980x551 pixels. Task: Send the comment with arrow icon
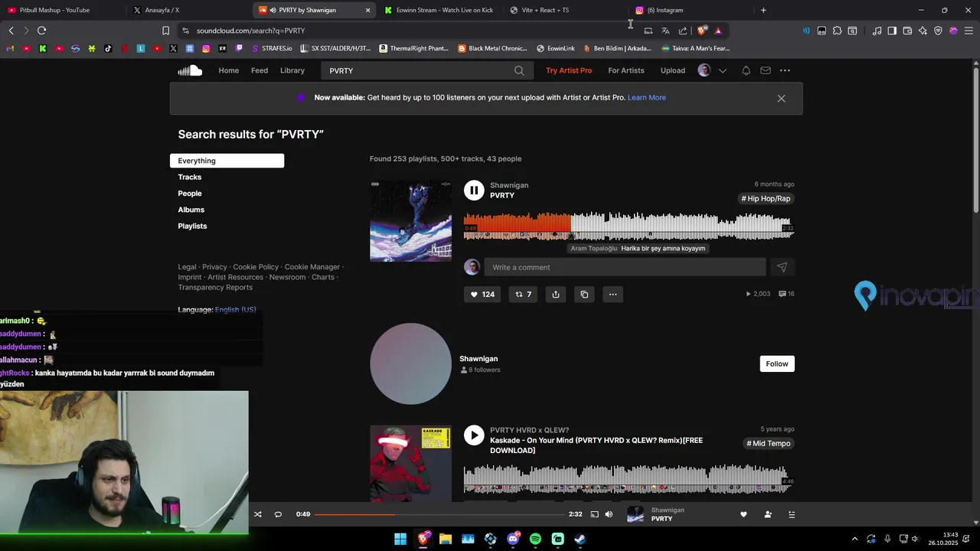pyautogui.click(x=782, y=267)
